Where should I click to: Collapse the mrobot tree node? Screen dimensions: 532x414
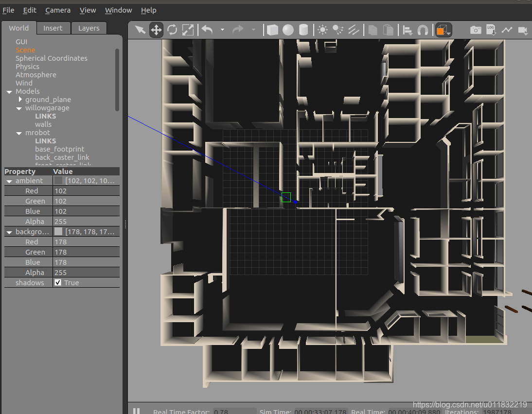coord(19,133)
